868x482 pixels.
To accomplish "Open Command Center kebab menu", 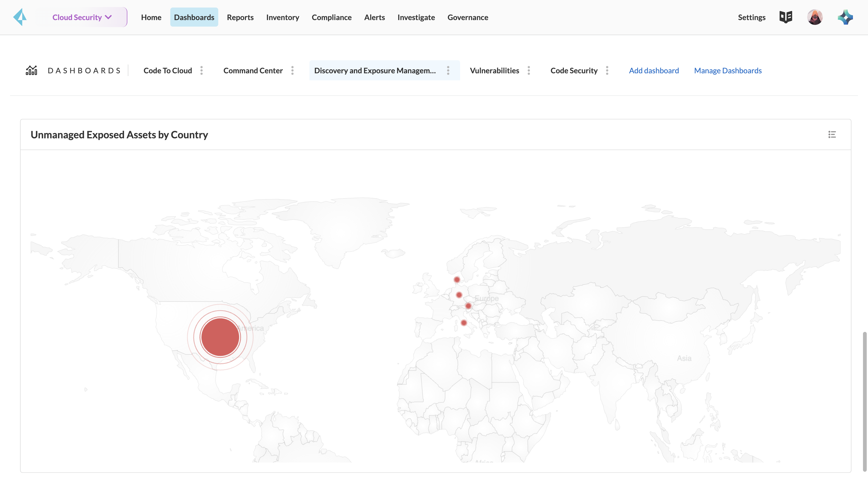I will [x=292, y=70].
